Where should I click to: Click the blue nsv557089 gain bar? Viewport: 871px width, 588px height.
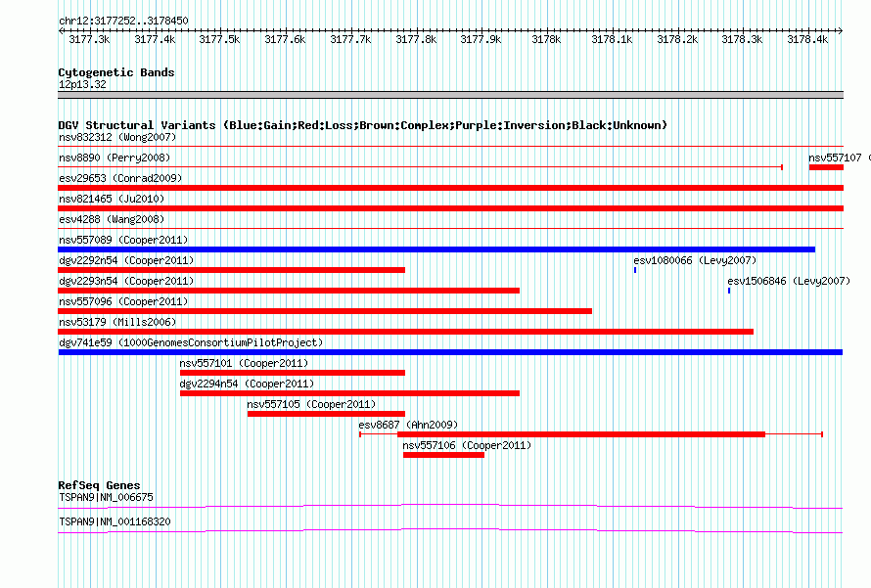(436, 249)
